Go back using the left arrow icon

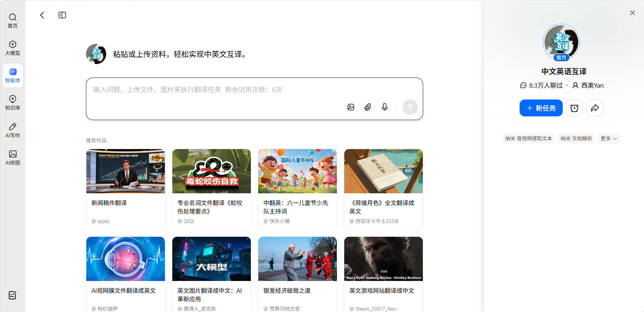[x=42, y=15]
